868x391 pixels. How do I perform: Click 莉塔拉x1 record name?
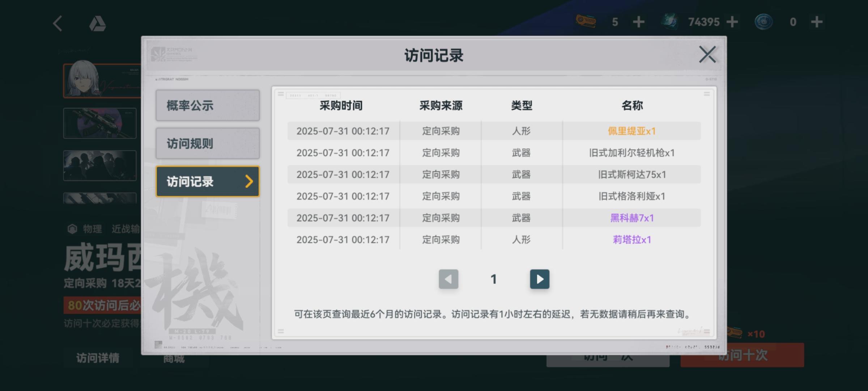tap(631, 240)
